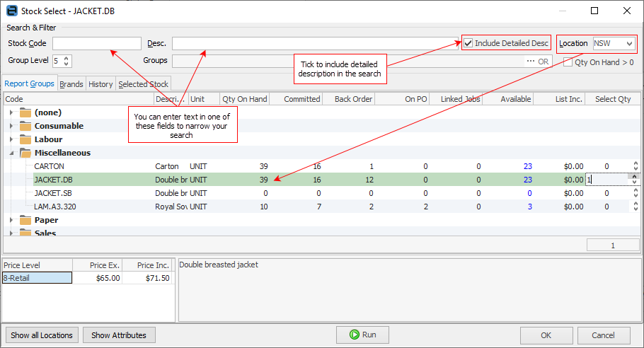Click Unit column header

[x=204, y=99]
